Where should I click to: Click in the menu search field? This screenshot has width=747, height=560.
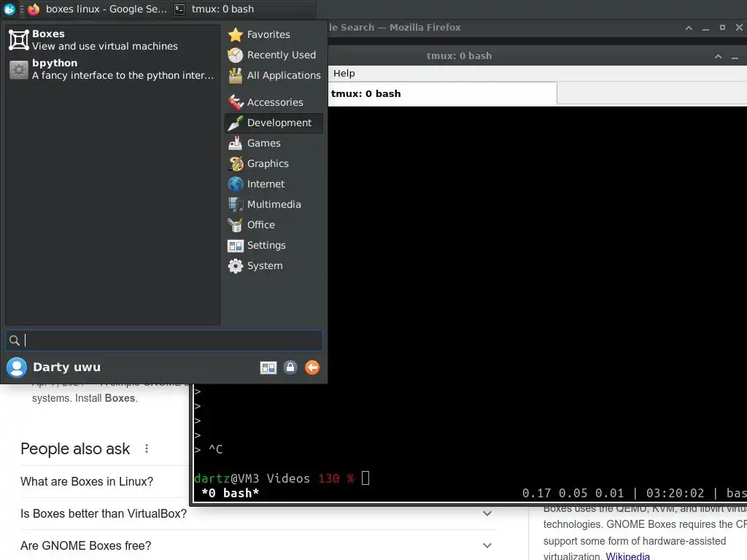pyautogui.click(x=164, y=341)
